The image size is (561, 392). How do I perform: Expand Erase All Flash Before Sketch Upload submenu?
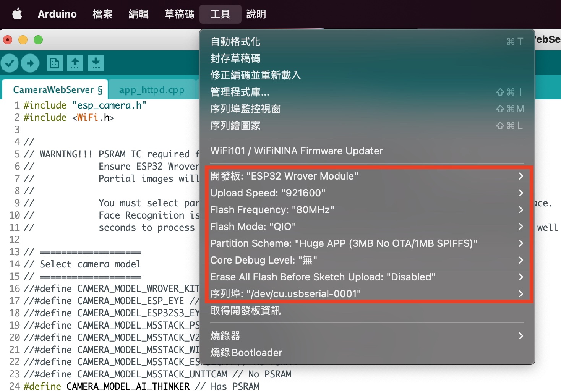[x=367, y=277]
